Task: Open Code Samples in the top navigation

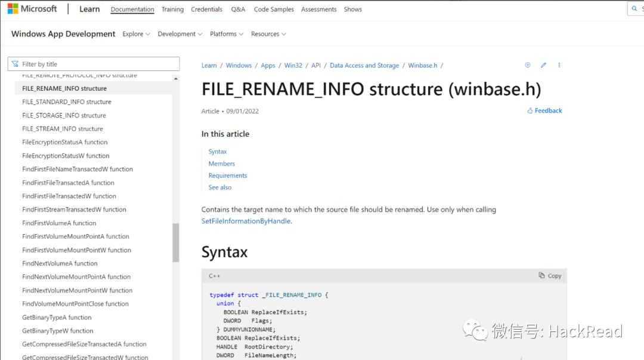Action: pos(274,9)
